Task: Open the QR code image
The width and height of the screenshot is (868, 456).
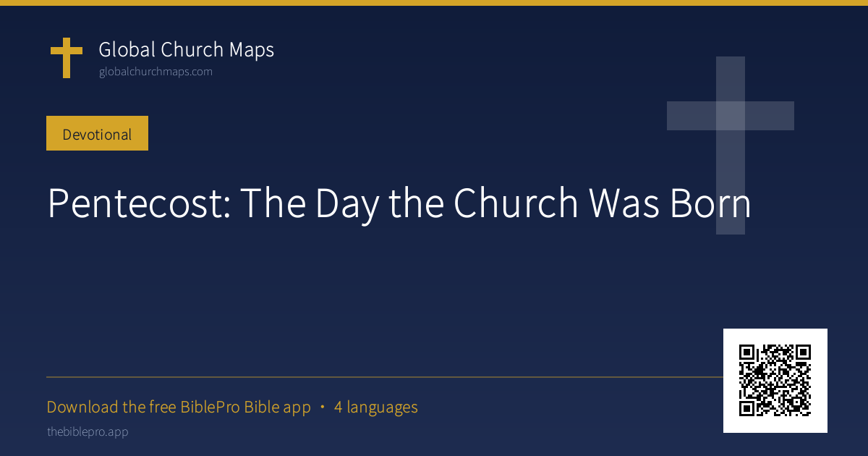Action: pyautogui.click(x=775, y=381)
